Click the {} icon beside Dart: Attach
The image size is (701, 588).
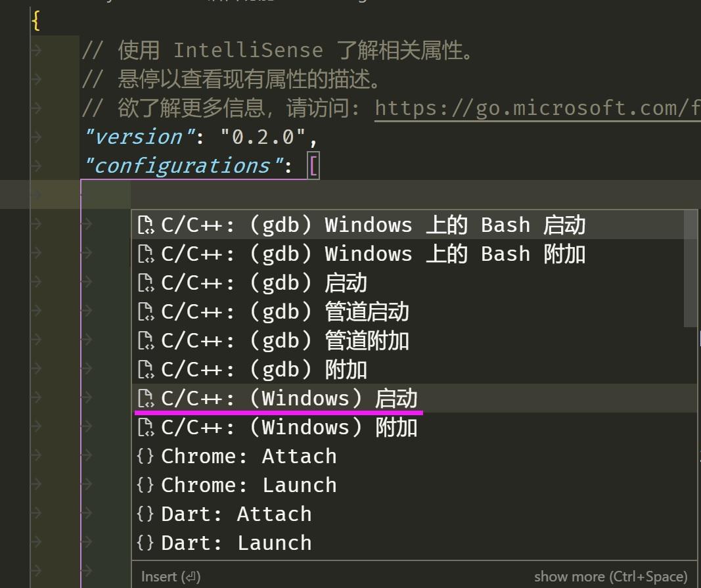pyautogui.click(x=145, y=514)
